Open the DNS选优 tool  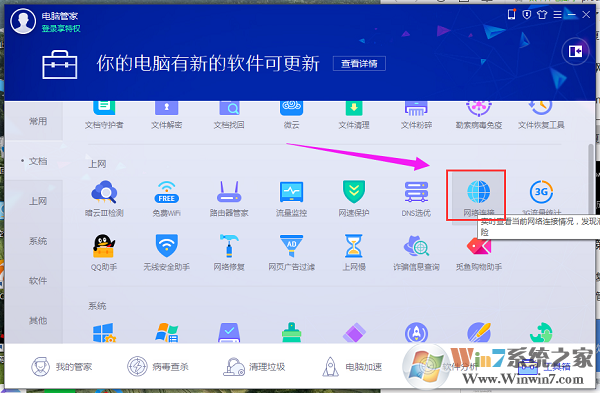[416, 198]
